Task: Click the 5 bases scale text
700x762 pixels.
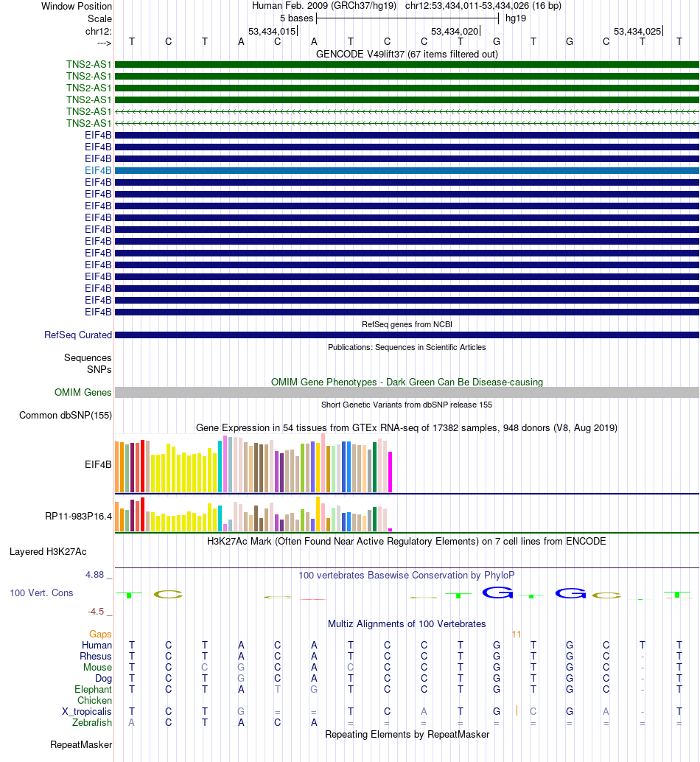Action: pos(296,18)
